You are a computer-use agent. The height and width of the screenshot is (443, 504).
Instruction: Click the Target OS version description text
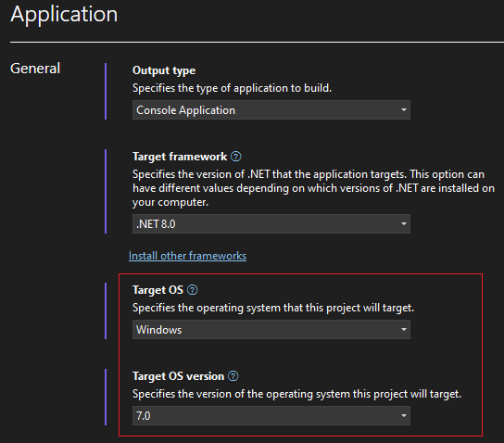click(296, 394)
